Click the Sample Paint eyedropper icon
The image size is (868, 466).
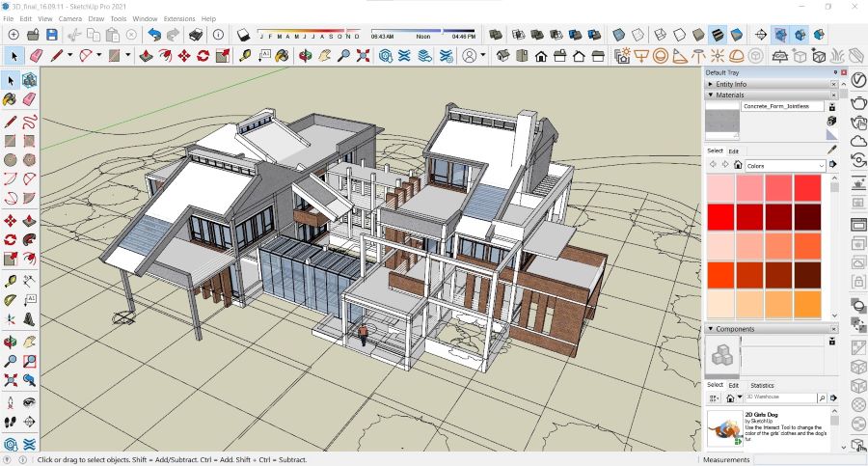point(831,150)
